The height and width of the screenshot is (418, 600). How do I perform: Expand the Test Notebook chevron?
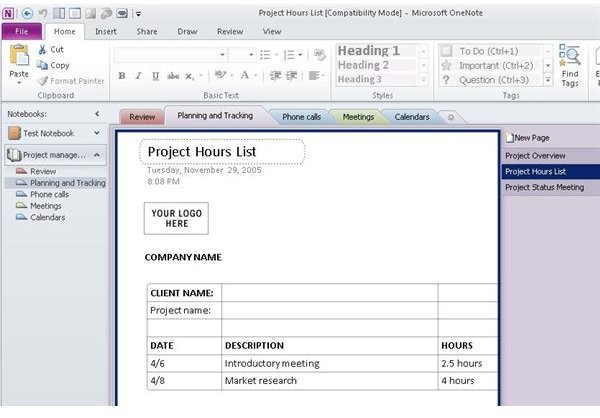point(97,133)
